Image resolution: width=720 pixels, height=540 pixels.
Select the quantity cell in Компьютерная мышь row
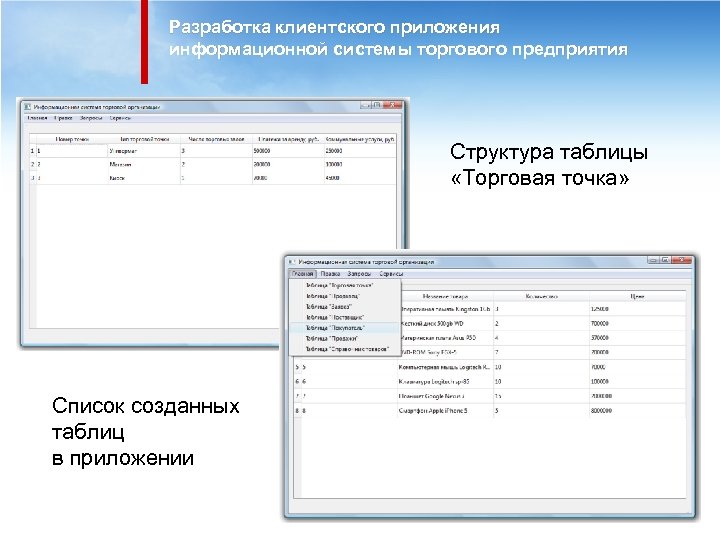coord(541,367)
